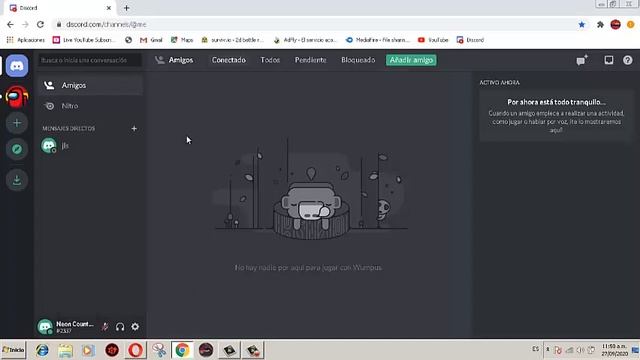This screenshot has height=360, width=640.
Task: Open Discord bookmark
Action: coord(470,40)
